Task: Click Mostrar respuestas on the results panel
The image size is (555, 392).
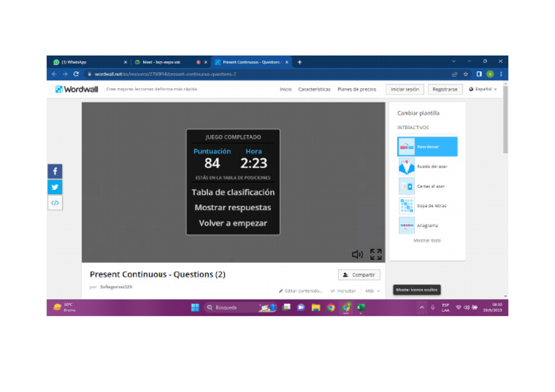Action: pyautogui.click(x=233, y=208)
